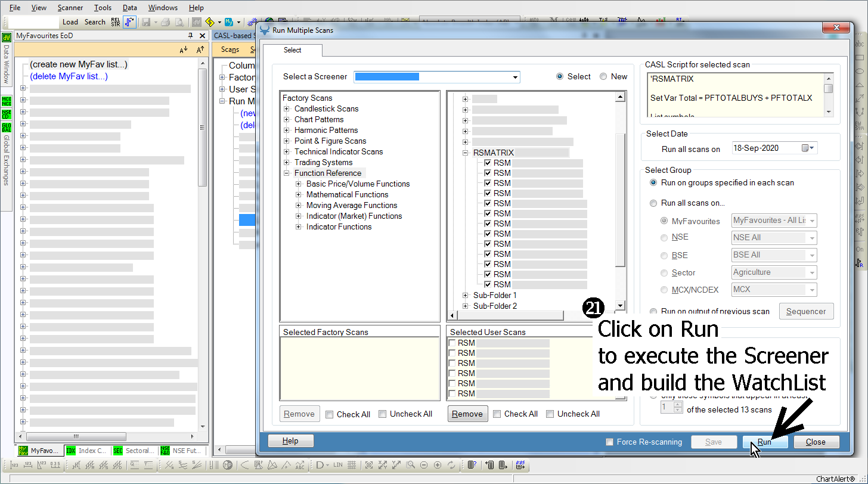Click the yellow diamond scanner icon
The height and width of the screenshot is (484, 868).
tap(210, 22)
